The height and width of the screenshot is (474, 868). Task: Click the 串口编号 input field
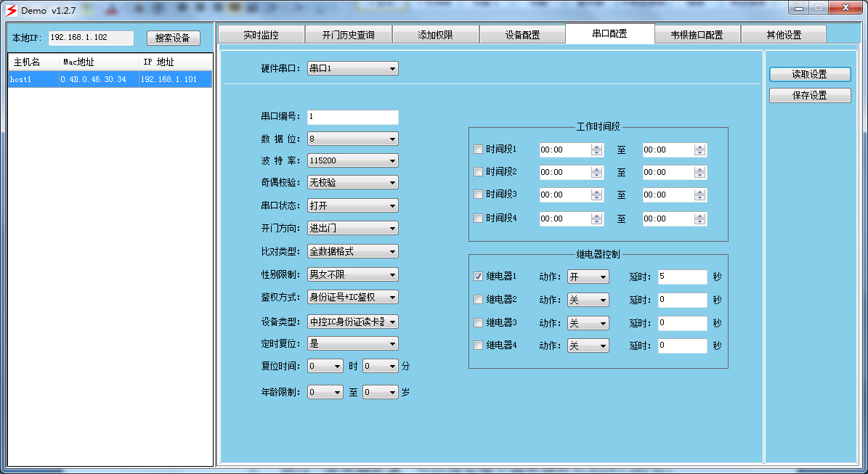[x=352, y=117]
